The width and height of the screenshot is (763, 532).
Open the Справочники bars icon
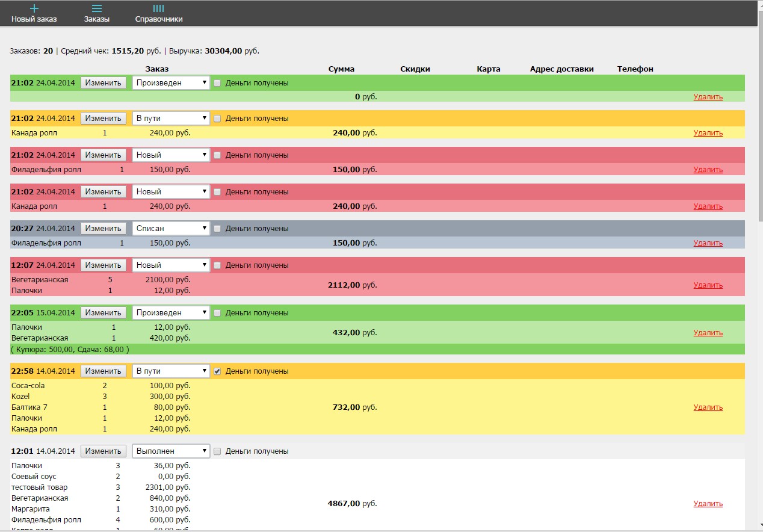click(x=159, y=8)
